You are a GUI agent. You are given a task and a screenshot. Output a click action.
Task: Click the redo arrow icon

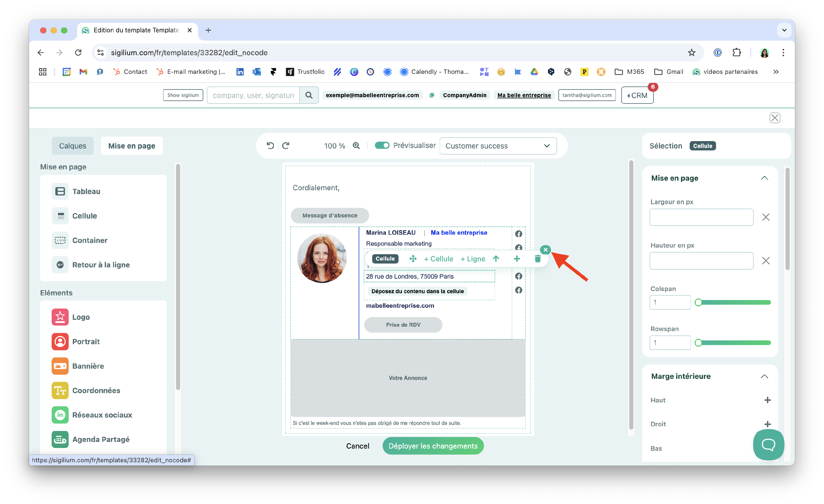(286, 145)
